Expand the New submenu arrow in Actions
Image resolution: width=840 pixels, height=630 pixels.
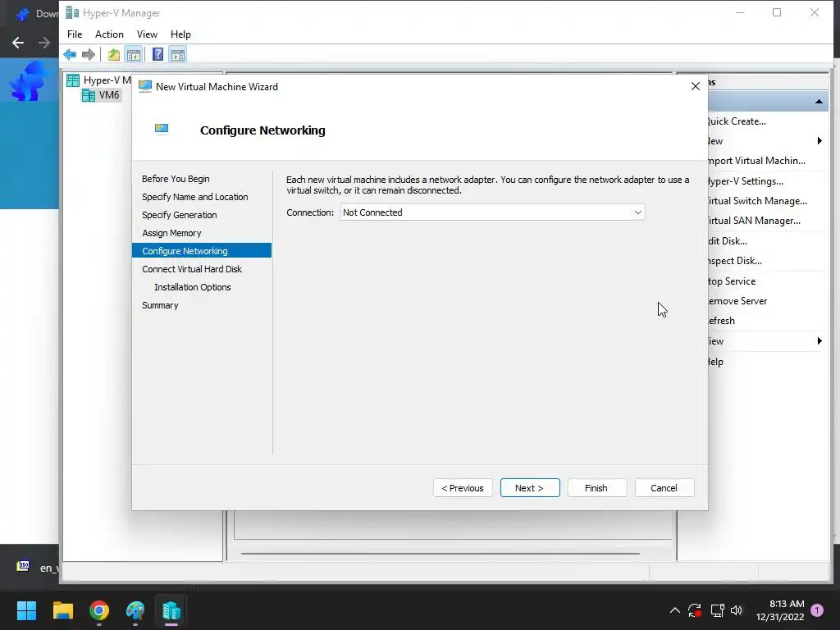click(819, 141)
